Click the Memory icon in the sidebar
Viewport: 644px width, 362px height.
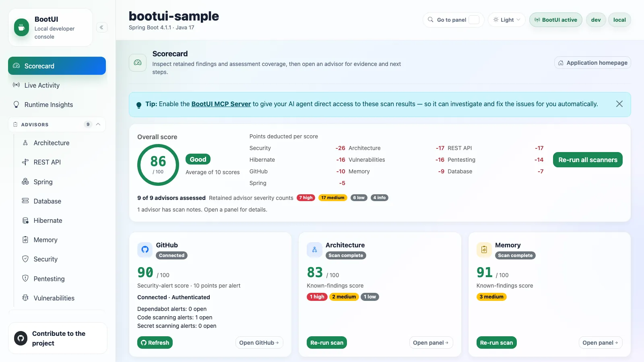[x=25, y=240]
